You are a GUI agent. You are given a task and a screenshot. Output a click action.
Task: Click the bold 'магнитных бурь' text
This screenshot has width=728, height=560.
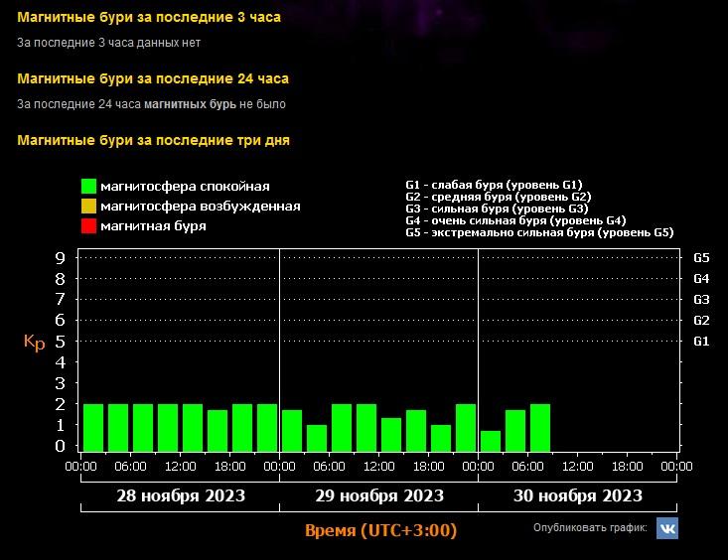pyautogui.click(x=190, y=104)
